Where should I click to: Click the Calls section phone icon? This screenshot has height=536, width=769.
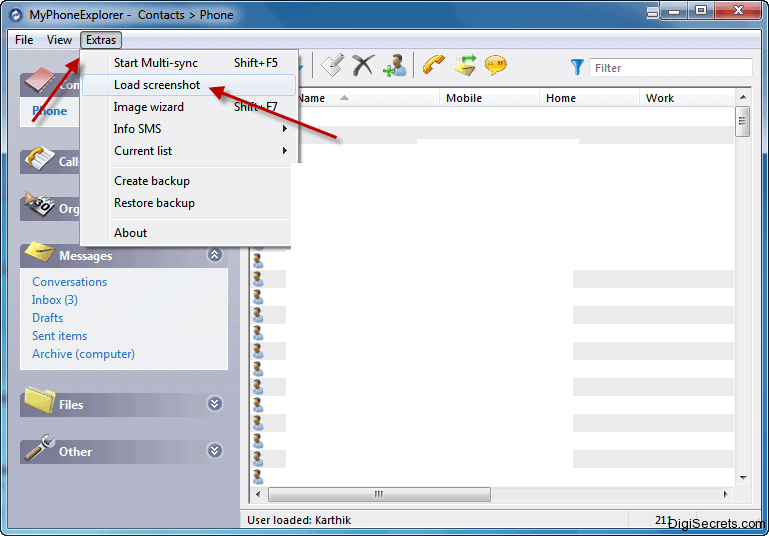coord(40,158)
